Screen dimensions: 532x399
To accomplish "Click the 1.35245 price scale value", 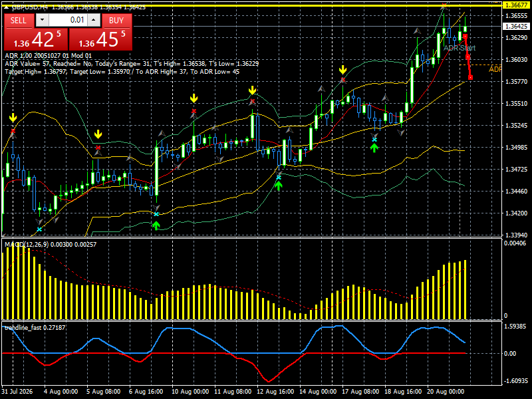I will tap(516, 125).
